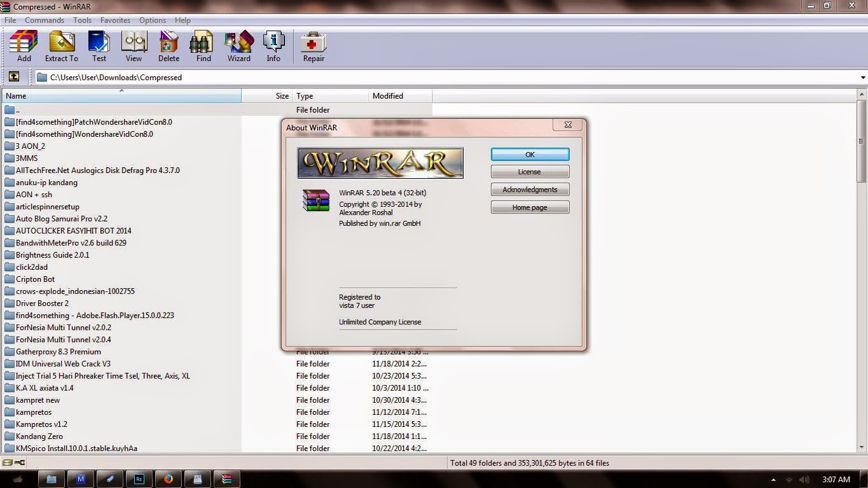Open the File menu
The height and width of the screenshot is (488, 868).
click(x=10, y=20)
